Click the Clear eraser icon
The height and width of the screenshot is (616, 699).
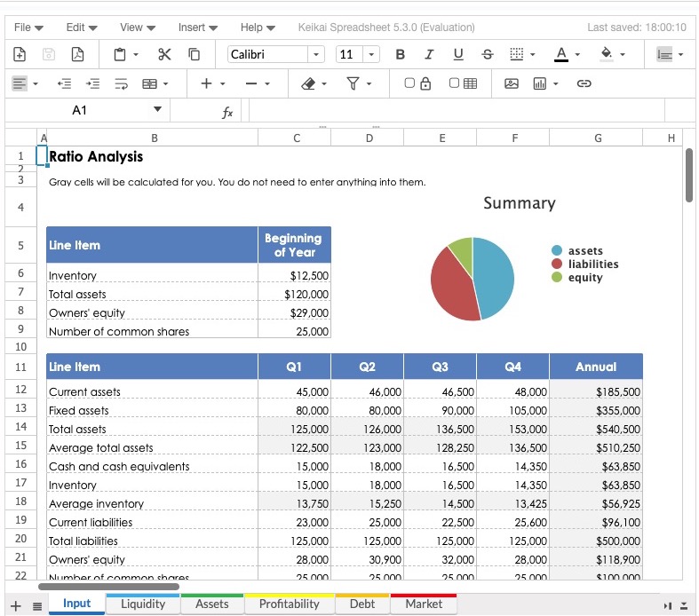(308, 83)
